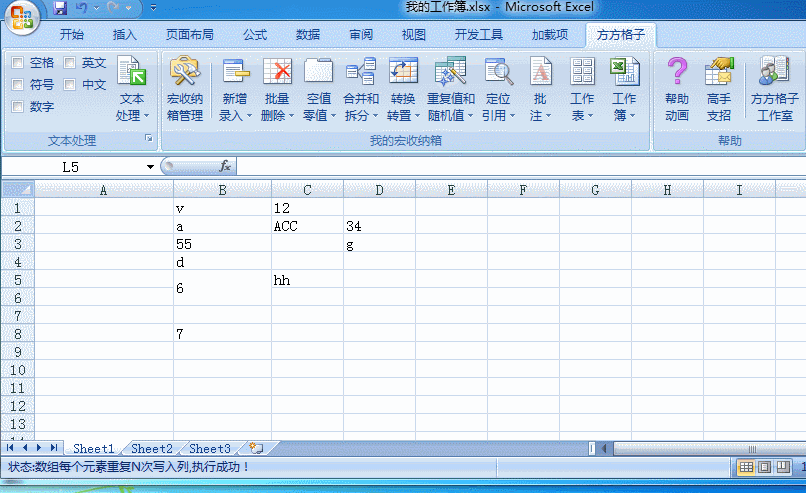
Task: Click the insert function fx button
Action: click(225, 167)
